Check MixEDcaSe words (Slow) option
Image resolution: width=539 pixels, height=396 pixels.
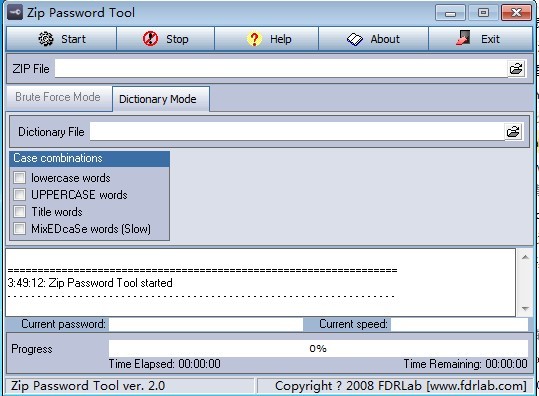click(20, 228)
